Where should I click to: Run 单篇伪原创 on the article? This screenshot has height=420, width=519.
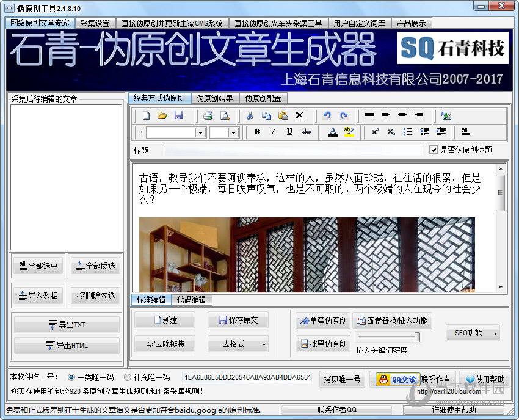[323, 320]
